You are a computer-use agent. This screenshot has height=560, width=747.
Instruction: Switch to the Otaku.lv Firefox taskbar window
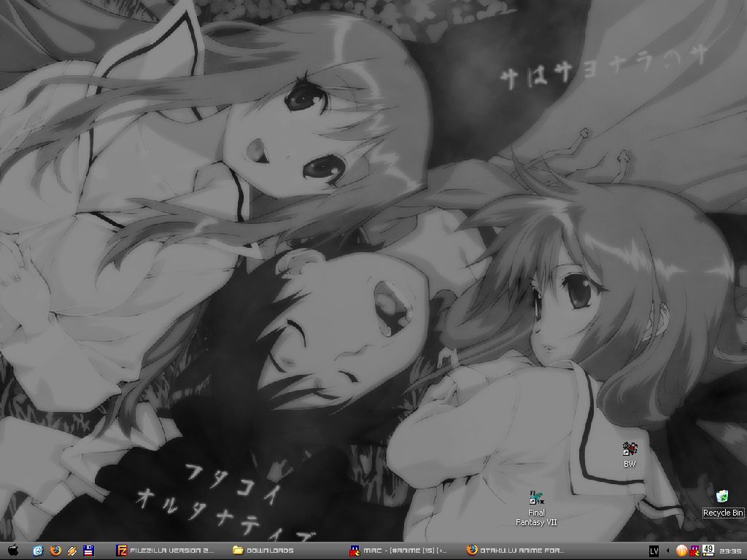click(516, 551)
